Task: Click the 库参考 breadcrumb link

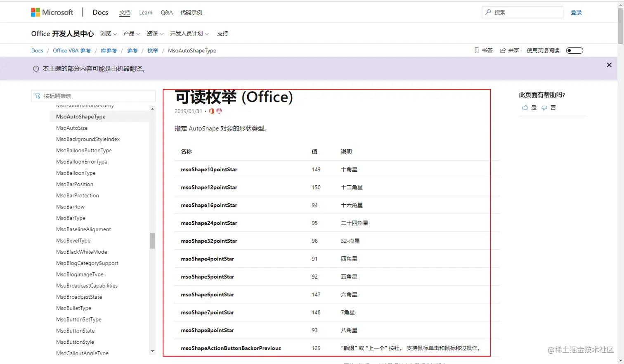Action: tap(109, 50)
